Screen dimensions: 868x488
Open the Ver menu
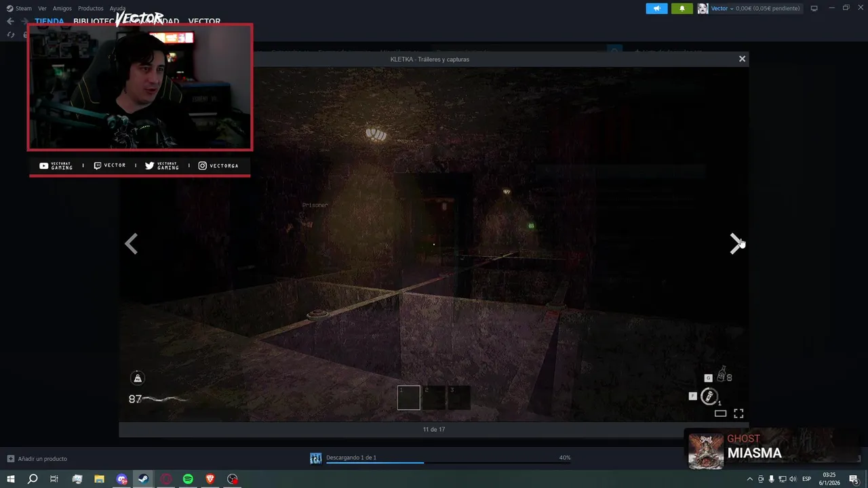click(x=42, y=8)
